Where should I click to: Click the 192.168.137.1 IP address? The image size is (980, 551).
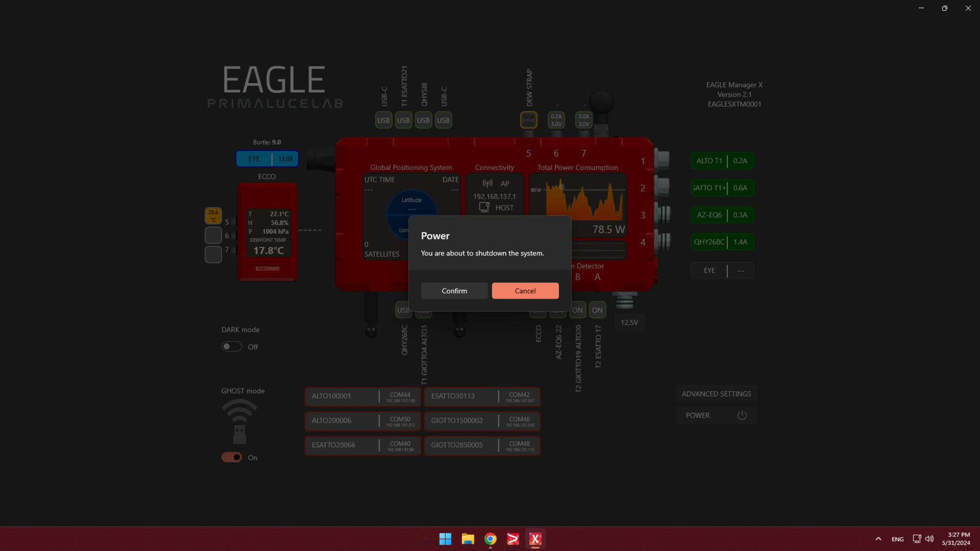click(x=494, y=196)
